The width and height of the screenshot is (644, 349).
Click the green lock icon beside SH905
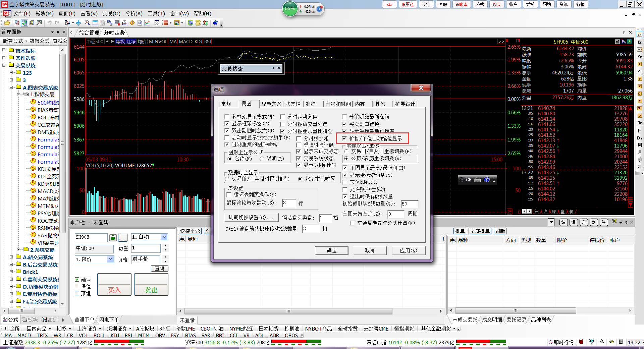113,238
